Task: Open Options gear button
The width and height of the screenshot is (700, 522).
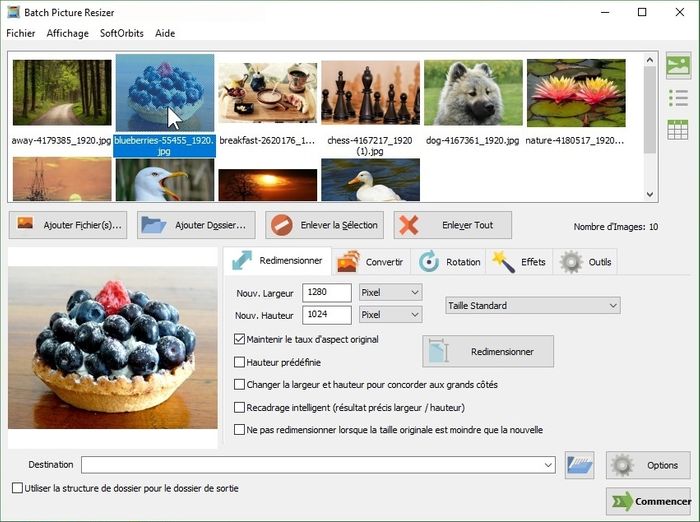Action: click(648, 465)
